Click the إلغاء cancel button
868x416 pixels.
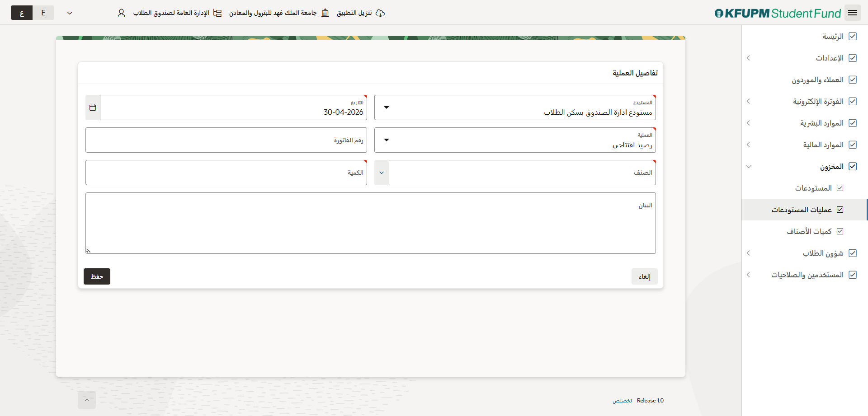tap(645, 276)
